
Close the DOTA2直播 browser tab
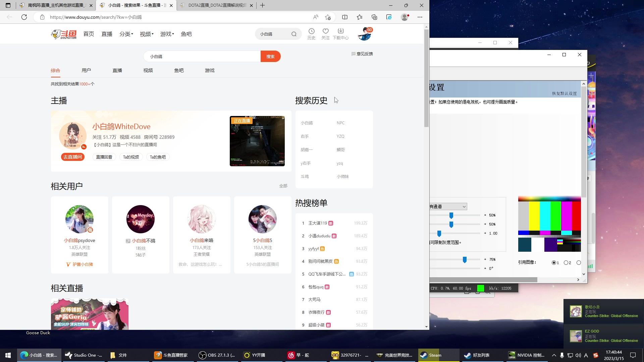[251, 5]
